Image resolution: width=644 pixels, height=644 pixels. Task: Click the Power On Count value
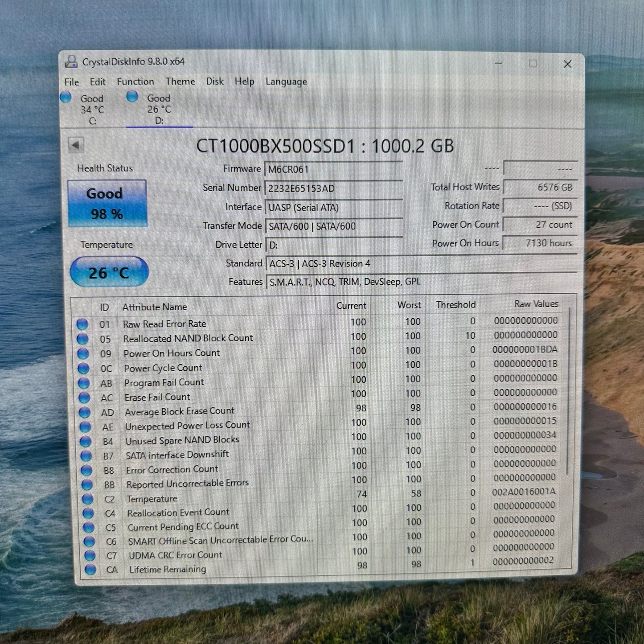click(540, 225)
